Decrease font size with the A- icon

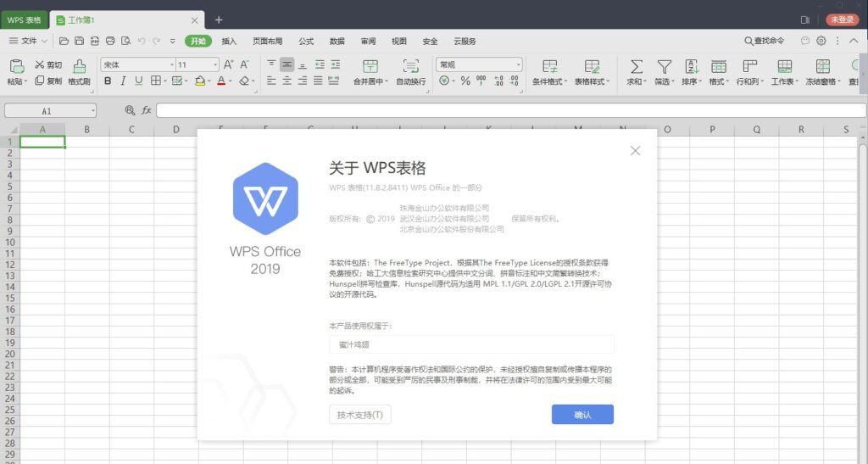(x=244, y=64)
